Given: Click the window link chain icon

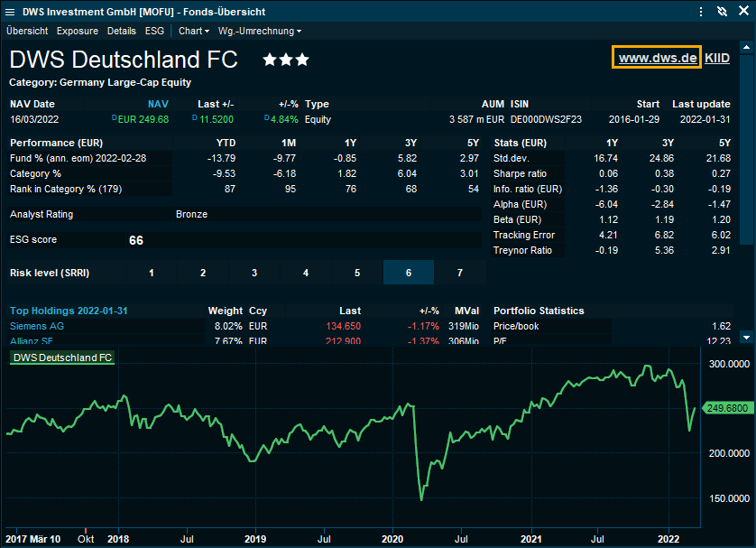Looking at the screenshot, I should pos(722,11).
